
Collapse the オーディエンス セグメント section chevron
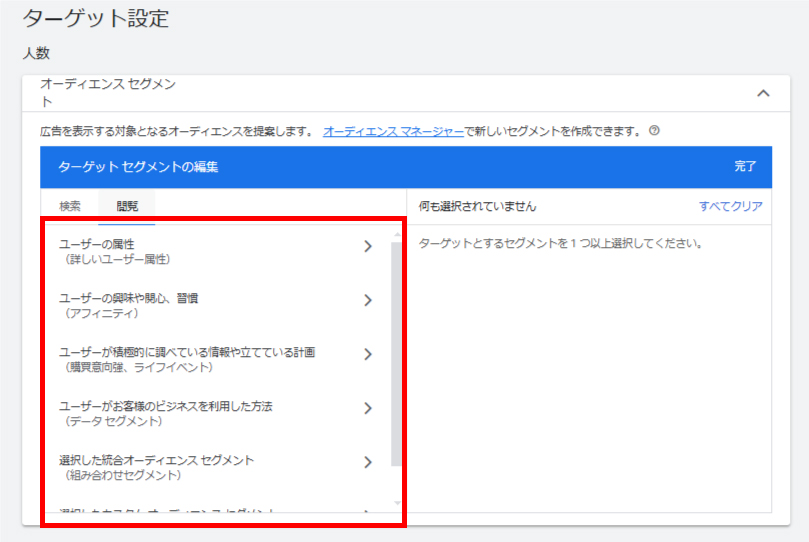(x=763, y=93)
